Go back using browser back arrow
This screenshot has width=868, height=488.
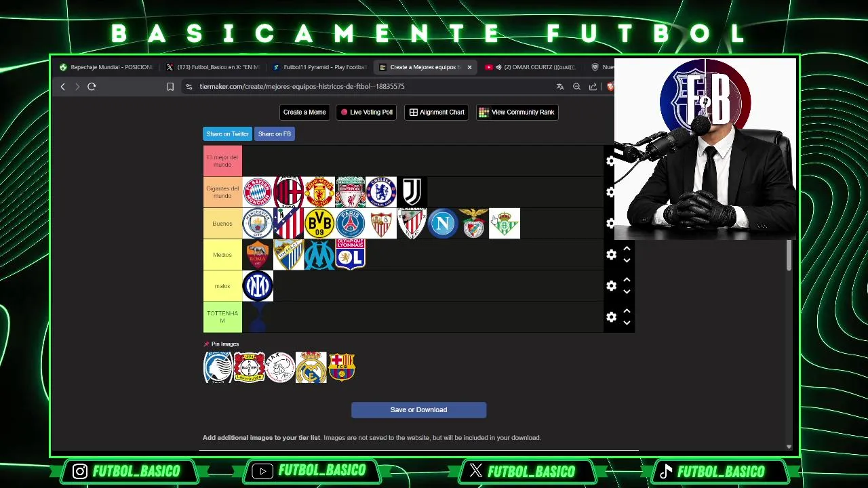pos(62,87)
